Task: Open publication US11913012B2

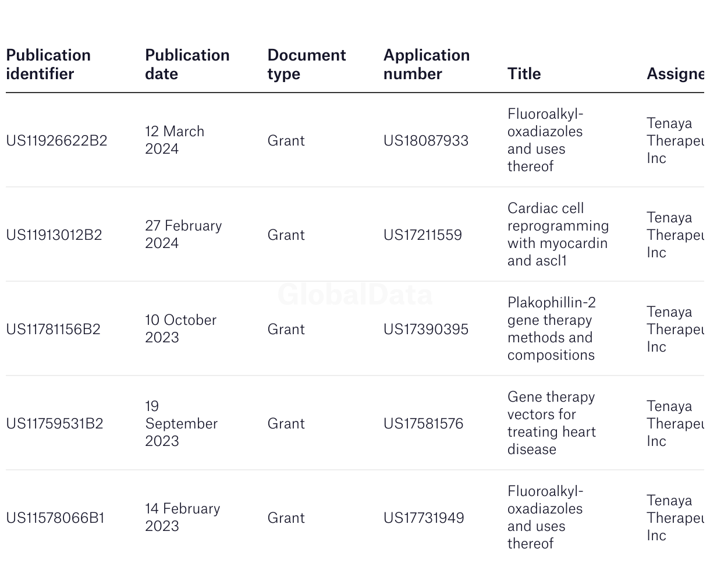Action: [x=54, y=235]
